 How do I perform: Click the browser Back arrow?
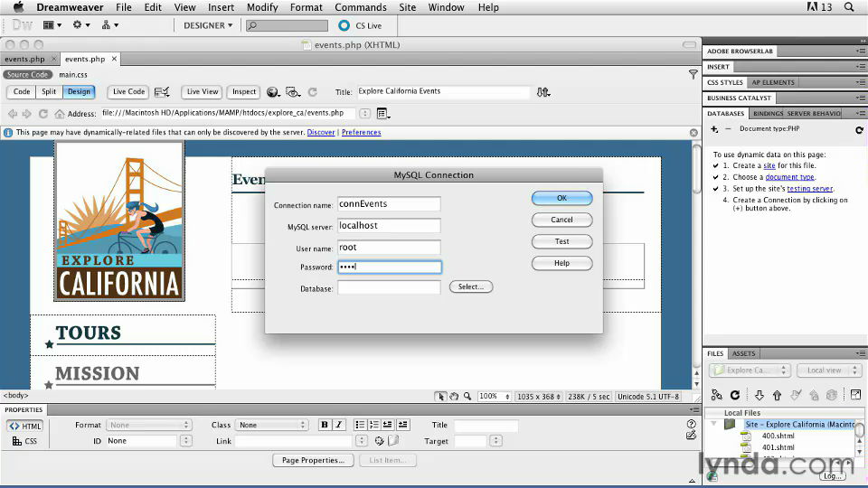pyautogui.click(x=13, y=114)
